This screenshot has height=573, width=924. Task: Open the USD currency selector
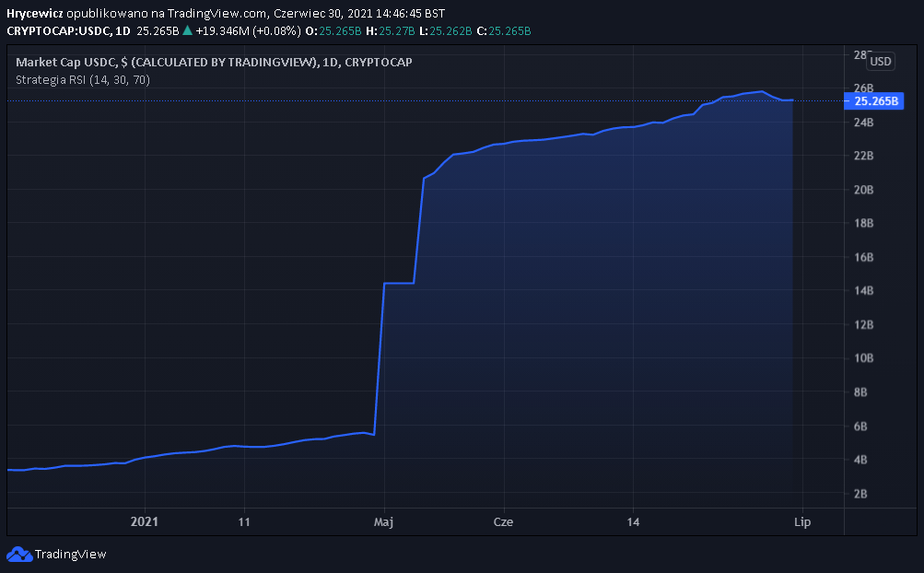tap(881, 62)
